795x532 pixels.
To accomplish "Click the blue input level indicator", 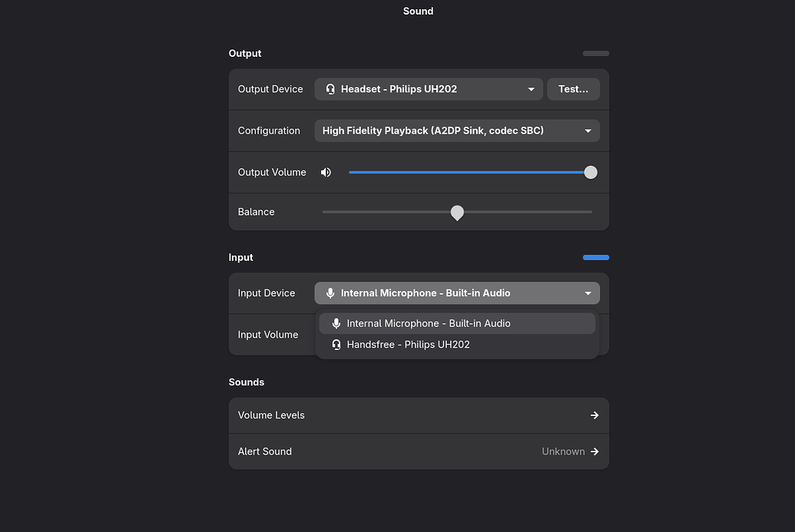I will point(595,258).
